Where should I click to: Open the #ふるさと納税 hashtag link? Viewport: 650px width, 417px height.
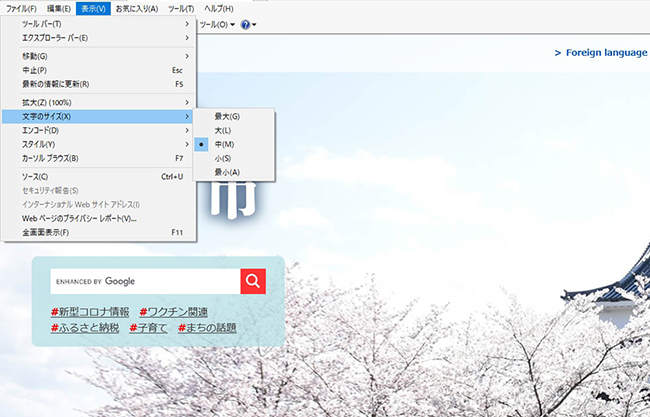(84, 328)
